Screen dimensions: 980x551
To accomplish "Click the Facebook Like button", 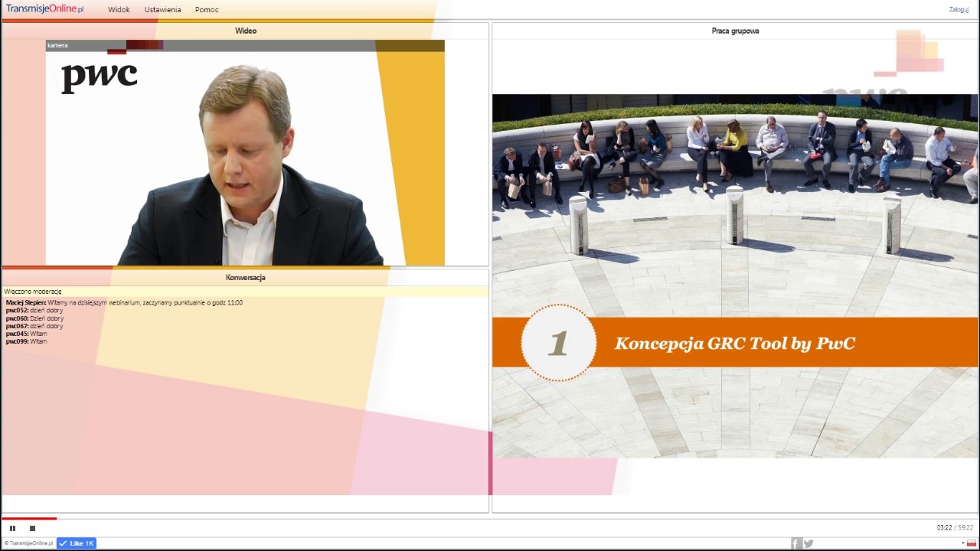I will [x=77, y=543].
